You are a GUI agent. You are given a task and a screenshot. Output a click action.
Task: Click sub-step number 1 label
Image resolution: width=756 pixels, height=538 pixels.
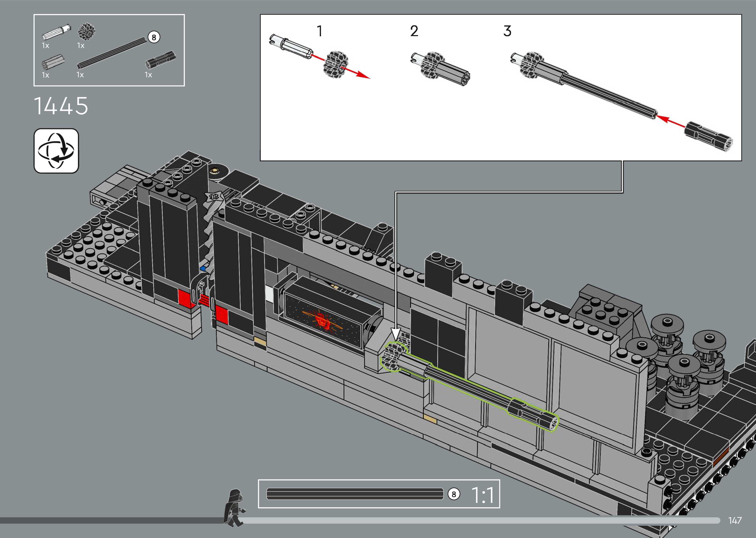319,31
